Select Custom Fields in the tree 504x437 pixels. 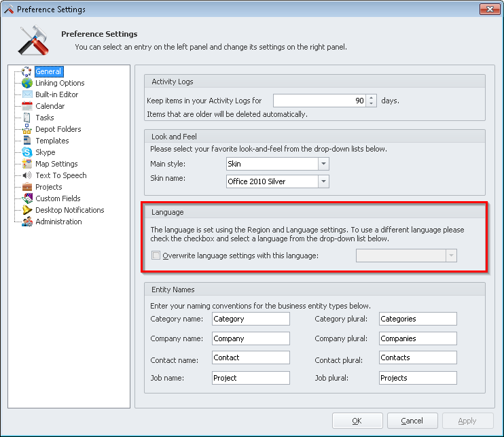pyautogui.click(x=58, y=198)
